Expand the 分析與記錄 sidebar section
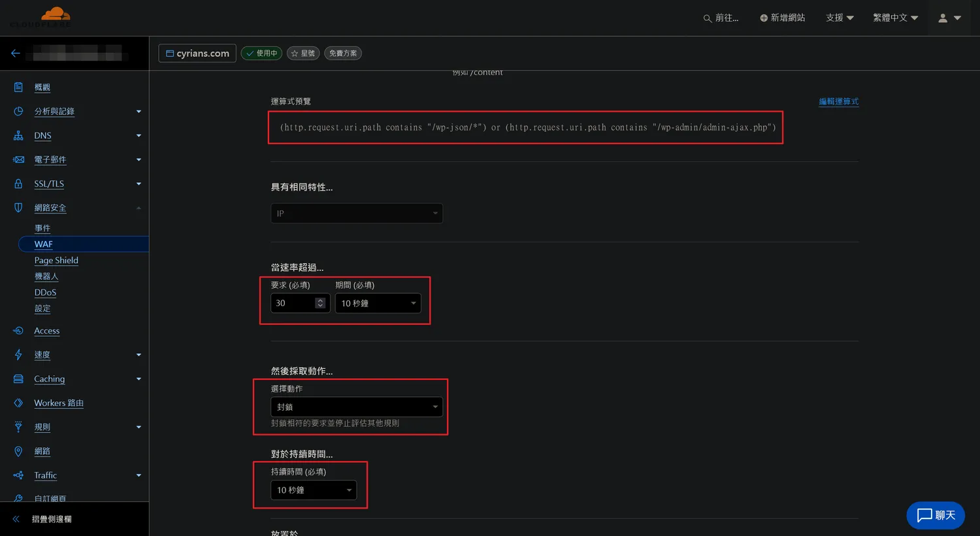Image resolution: width=980 pixels, height=536 pixels. 139,112
